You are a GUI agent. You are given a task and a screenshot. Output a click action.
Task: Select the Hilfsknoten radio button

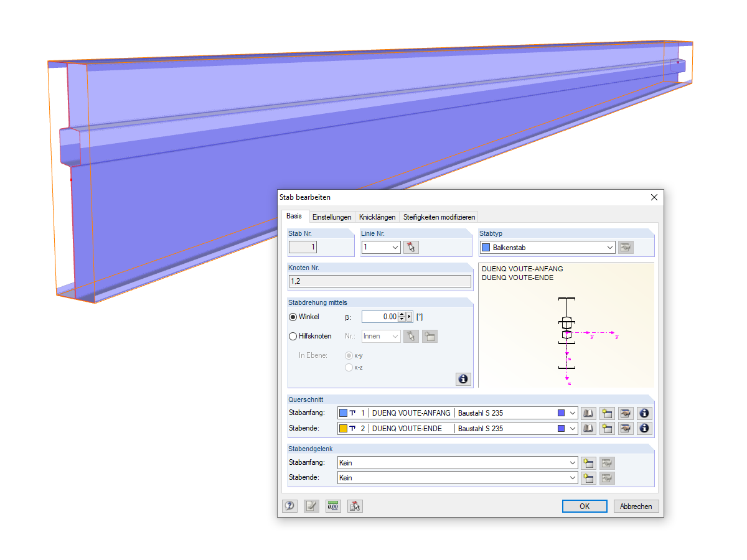coord(293,336)
